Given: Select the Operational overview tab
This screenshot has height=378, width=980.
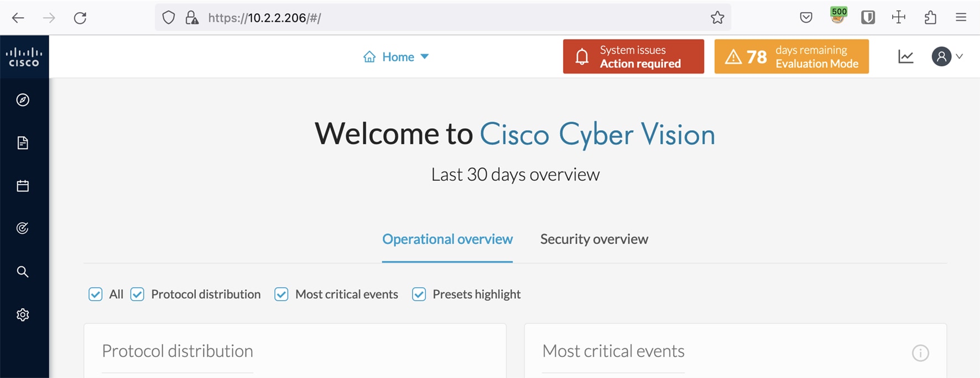Looking at the screenshot, I should pyautogui.click(x=447, y=239).
